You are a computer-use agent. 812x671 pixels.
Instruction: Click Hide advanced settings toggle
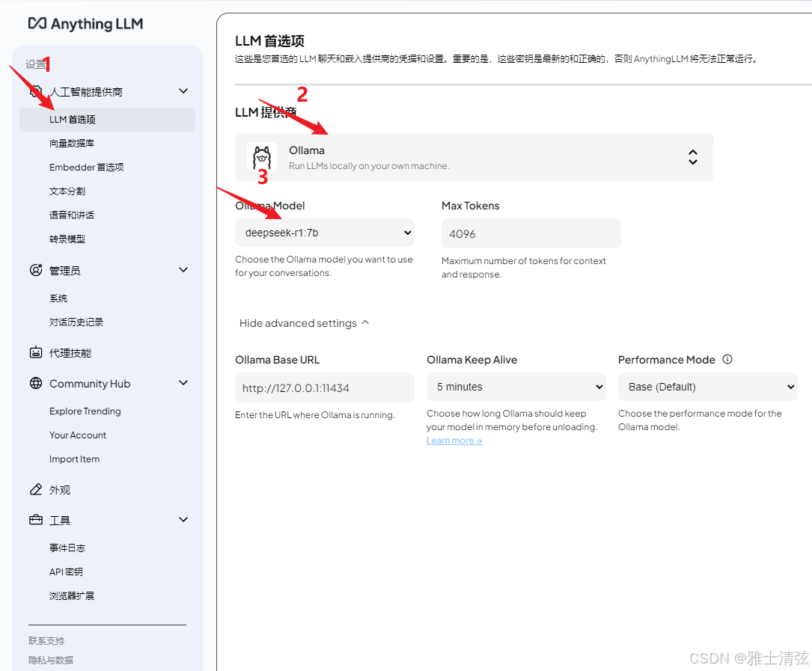pyautogui.click(x=305, y=323)
